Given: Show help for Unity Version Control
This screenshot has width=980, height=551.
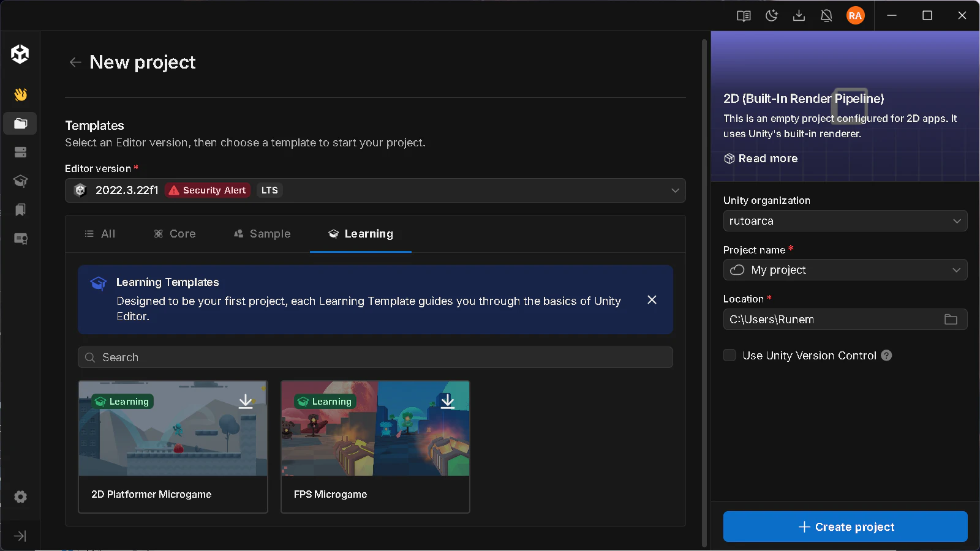Looking at the screenshot, I should [886, 356].
